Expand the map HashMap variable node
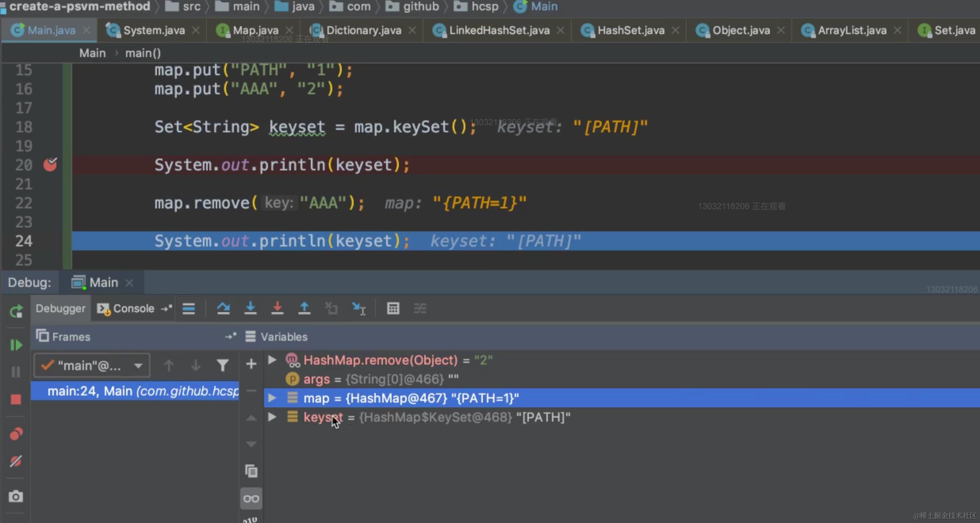Screen dimensions: 980x523 coord(272,398)
